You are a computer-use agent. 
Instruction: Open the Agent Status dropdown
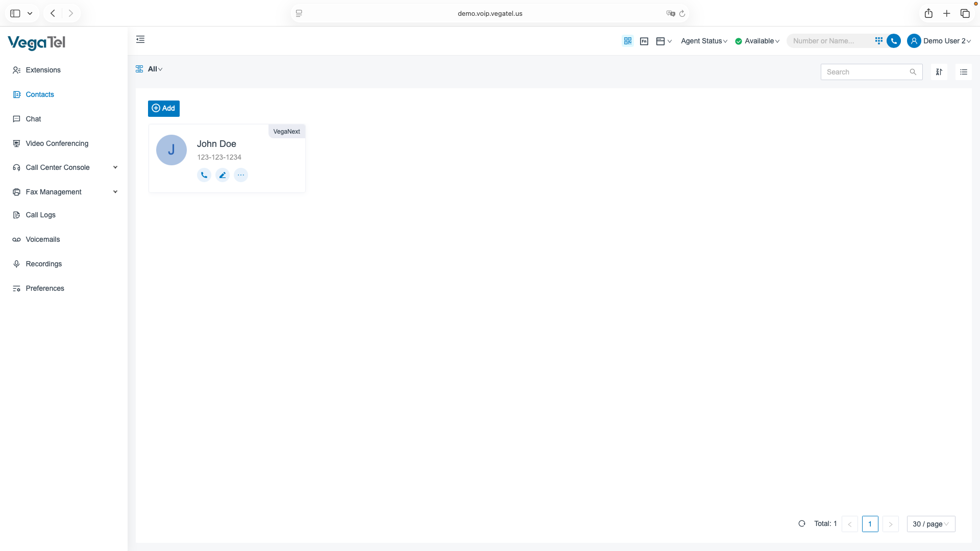click(x=704, y=41)
